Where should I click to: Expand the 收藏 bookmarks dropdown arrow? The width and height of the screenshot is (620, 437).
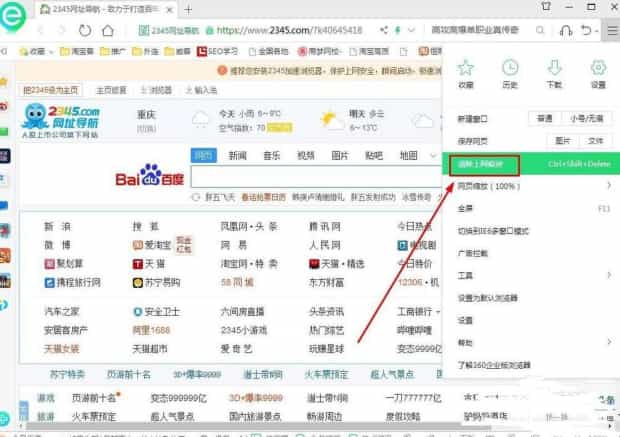[x=51, y=52]
